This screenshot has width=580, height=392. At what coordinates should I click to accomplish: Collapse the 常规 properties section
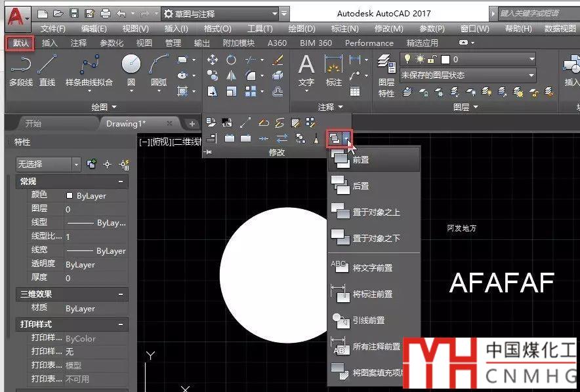(121, 182)
